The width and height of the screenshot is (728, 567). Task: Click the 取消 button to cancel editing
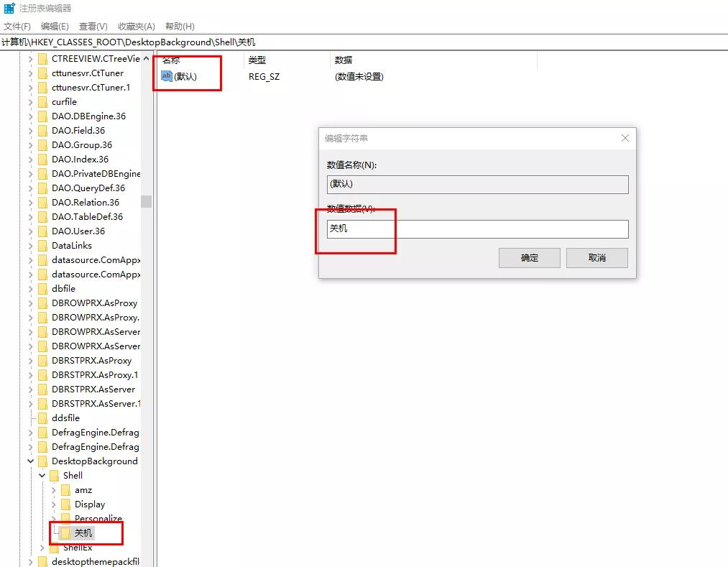pyautogui.click(x=596, y=258)
